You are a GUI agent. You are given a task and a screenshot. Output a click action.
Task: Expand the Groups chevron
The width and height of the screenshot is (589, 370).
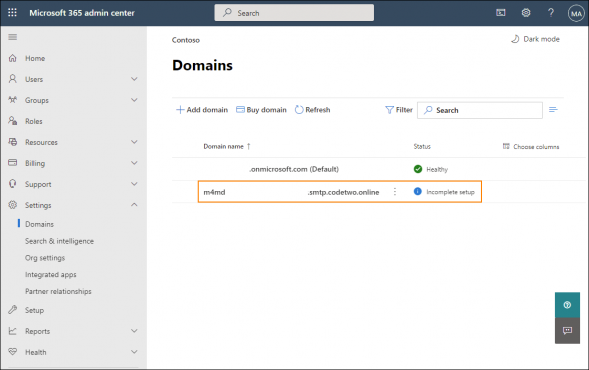[134, 100]
